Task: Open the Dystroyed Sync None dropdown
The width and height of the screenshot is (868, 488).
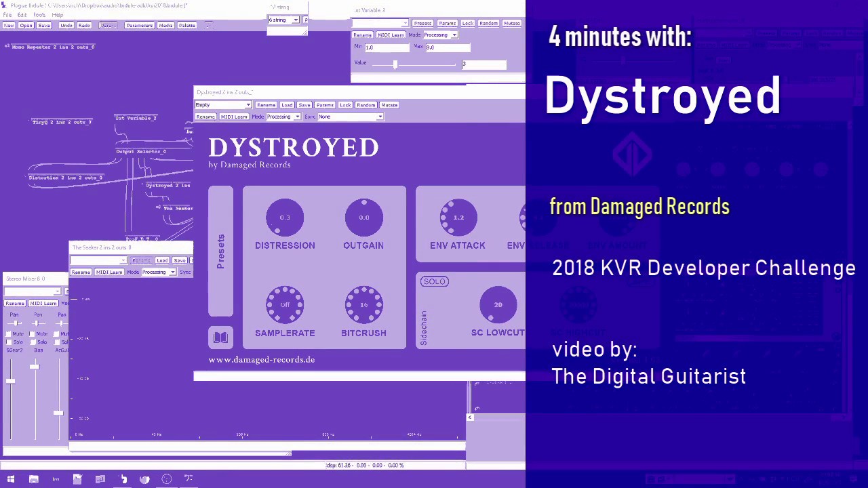Action: [351, 117]
